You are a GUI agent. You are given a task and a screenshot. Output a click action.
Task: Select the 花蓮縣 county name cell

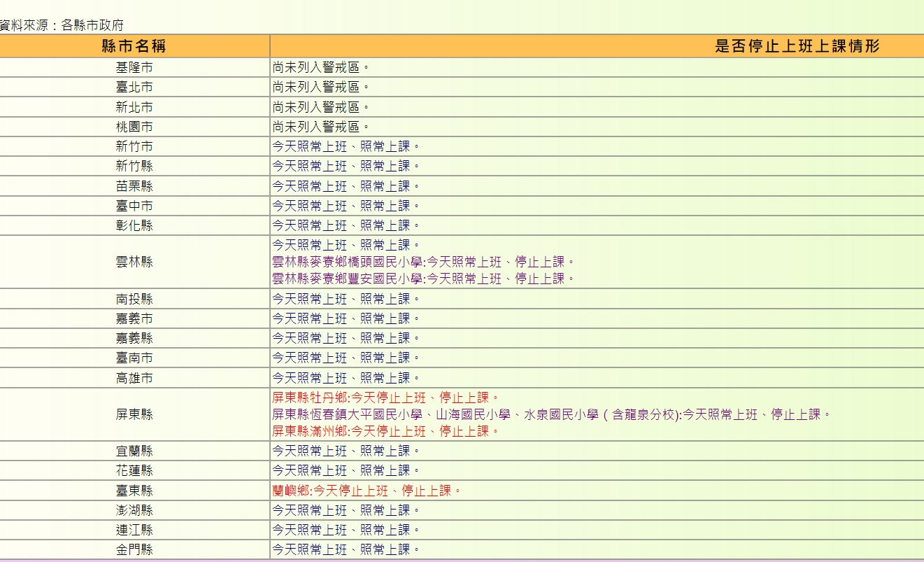pos(134,470)
